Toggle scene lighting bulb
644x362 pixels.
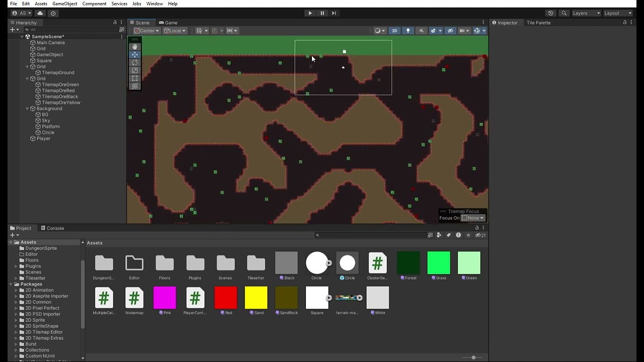[x=408, y=31]
